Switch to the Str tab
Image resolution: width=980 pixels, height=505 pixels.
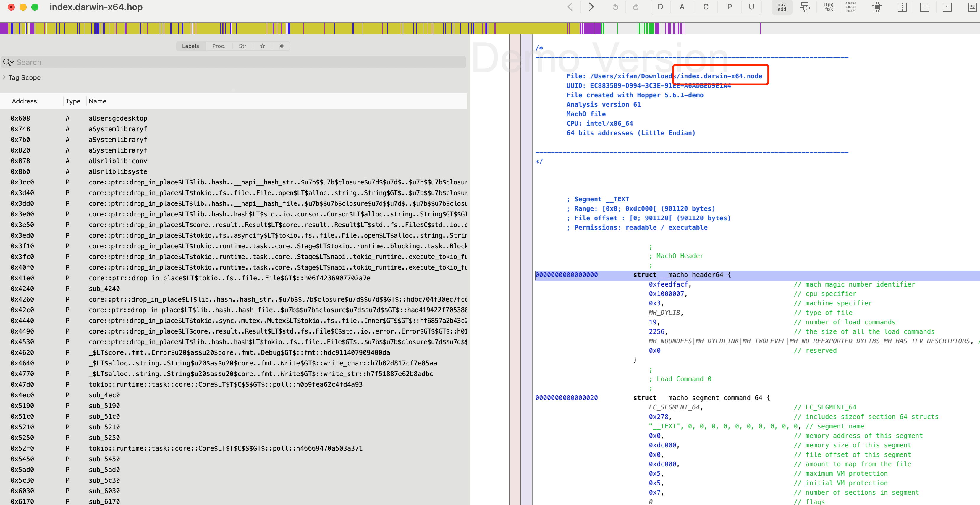pos(242,46)
